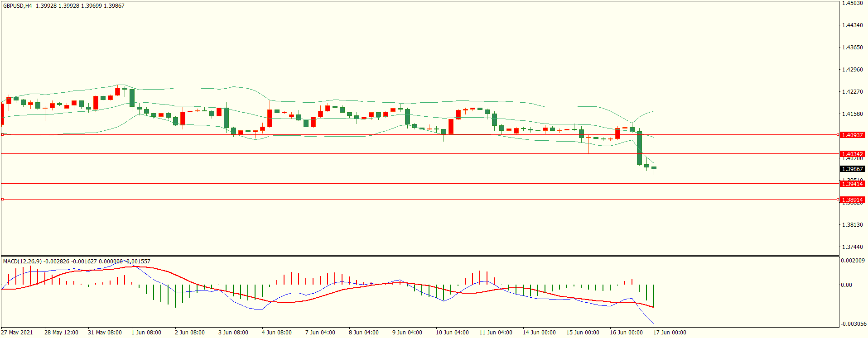Viewport: 868px width, 338px height.
Task: Click the MACD(12,26,9) indicator label
Action: [x=22, y=261]
